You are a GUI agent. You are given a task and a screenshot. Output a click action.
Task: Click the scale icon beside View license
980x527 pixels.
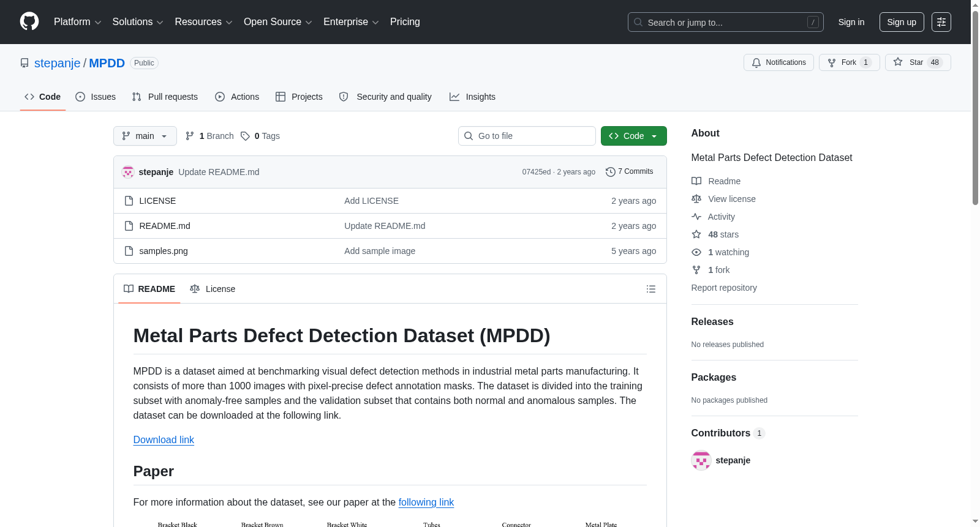696,199
